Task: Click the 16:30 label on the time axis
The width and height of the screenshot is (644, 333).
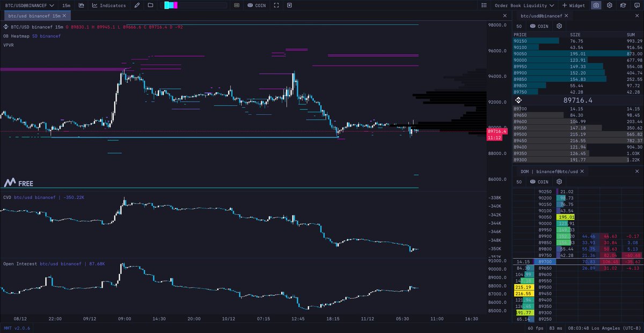Action: [471, 318]
